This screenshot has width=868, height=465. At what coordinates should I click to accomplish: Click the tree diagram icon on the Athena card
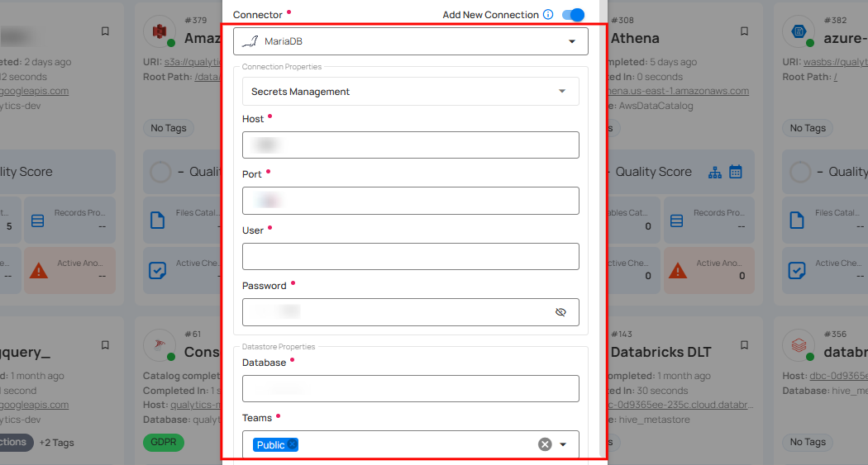[x=716, y=172]
